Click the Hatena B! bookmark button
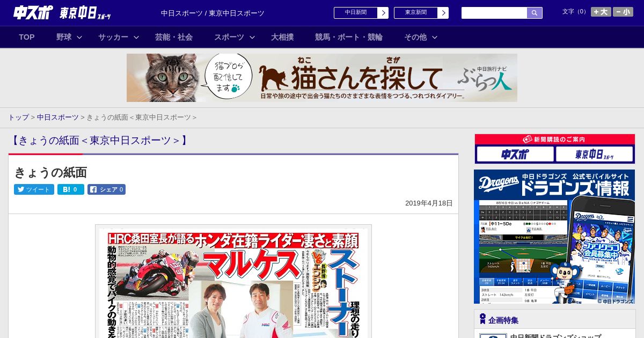The height and width of the screenshot is (338, 644). [x=71, y=189]
